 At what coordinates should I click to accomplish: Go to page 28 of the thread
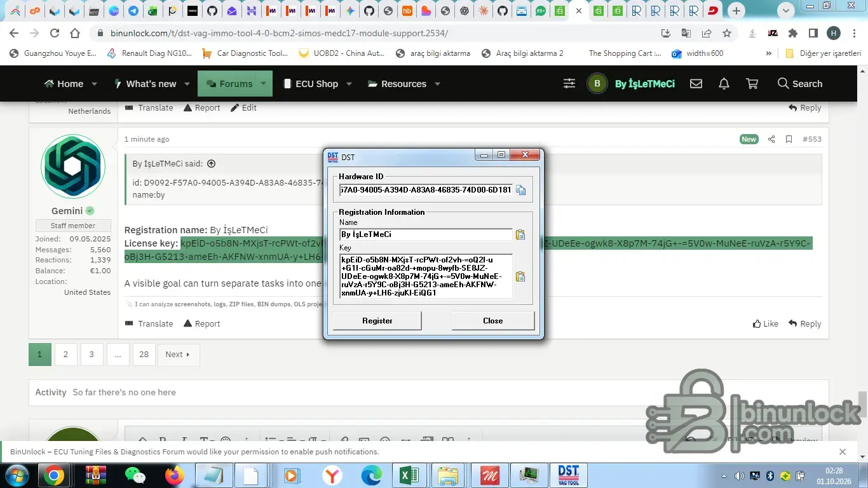click(144, 355)
